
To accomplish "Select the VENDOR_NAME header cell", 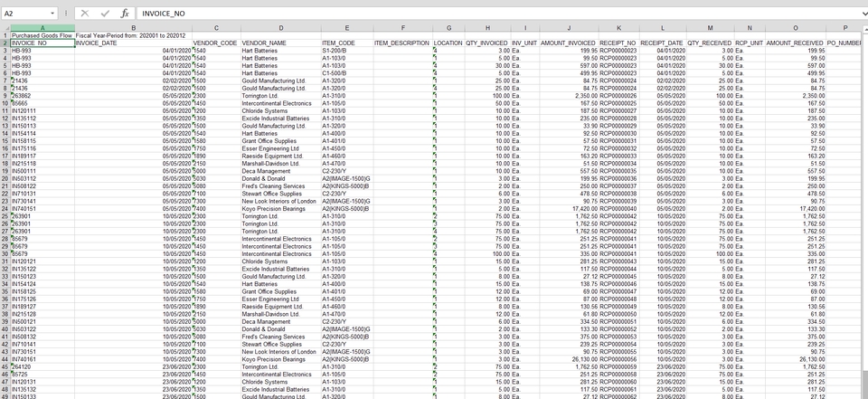I will click(x=281, y=43).
